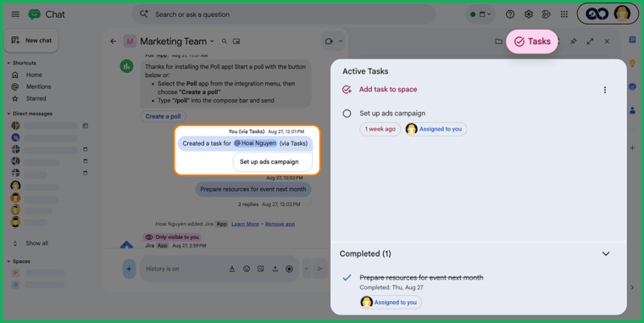644x323 pixels.
Task: Insert a GIF from composer
Action: (260, 269)
